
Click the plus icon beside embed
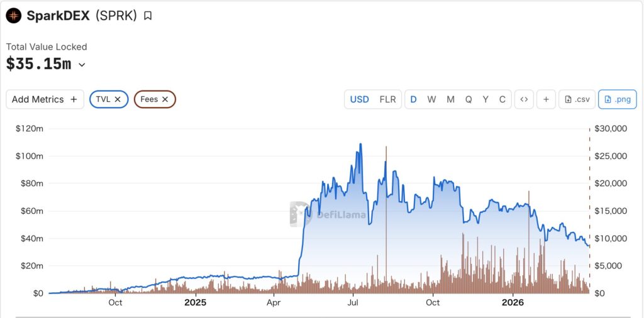[x=546, y=99]
